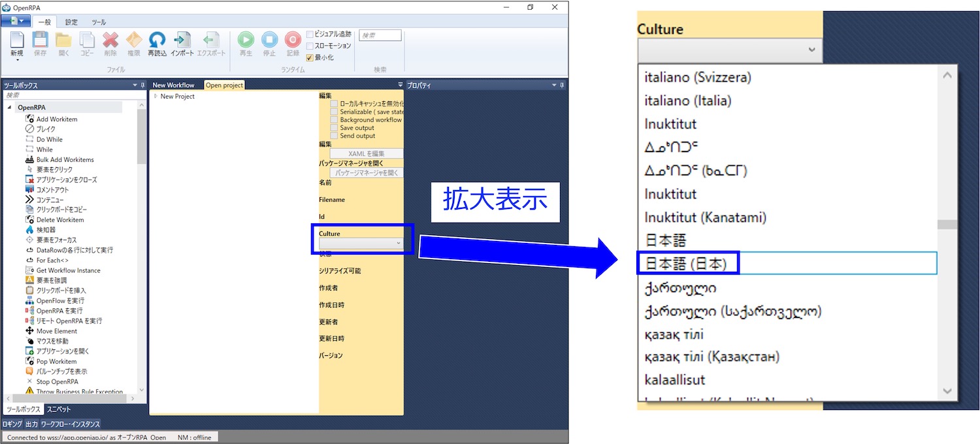Select the ブレイク break activity icon

[29, 129]
